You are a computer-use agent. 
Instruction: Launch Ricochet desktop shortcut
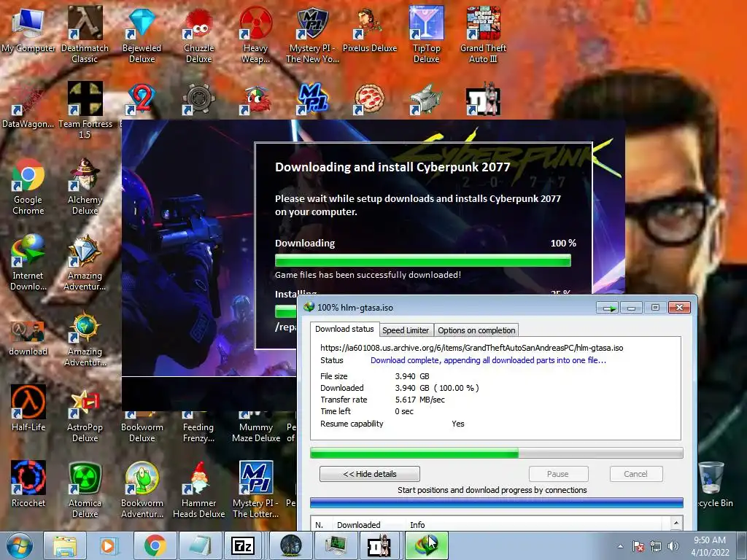[28, 484]
